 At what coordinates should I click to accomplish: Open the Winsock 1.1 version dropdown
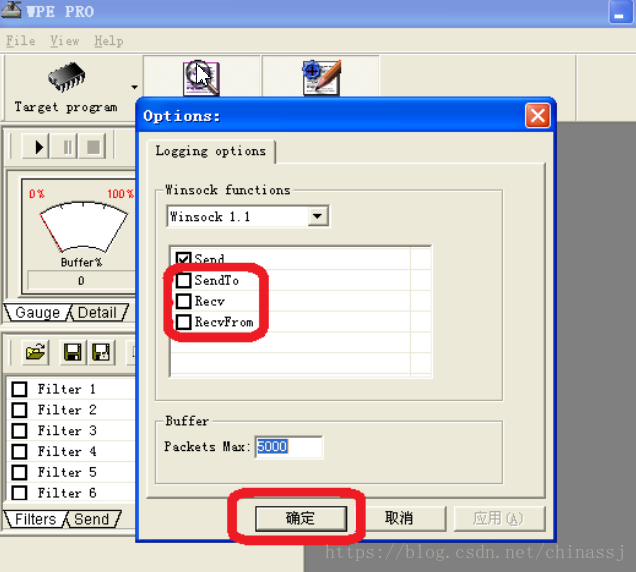click(317, 216)
